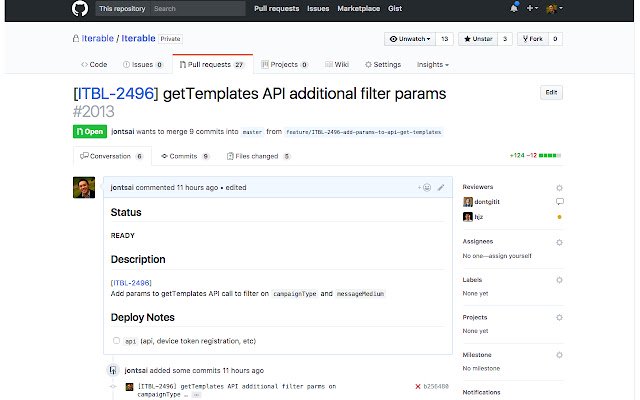Open jontsai link in added commits line
The height and width of the screenshot is (400, 640).
[x=136, y=370]
